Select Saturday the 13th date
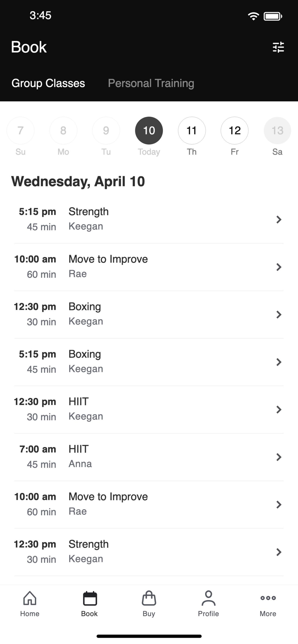Image resolution: width=298 pixels, height=644 pixels. pyautogui.click(x=277, y=131)
